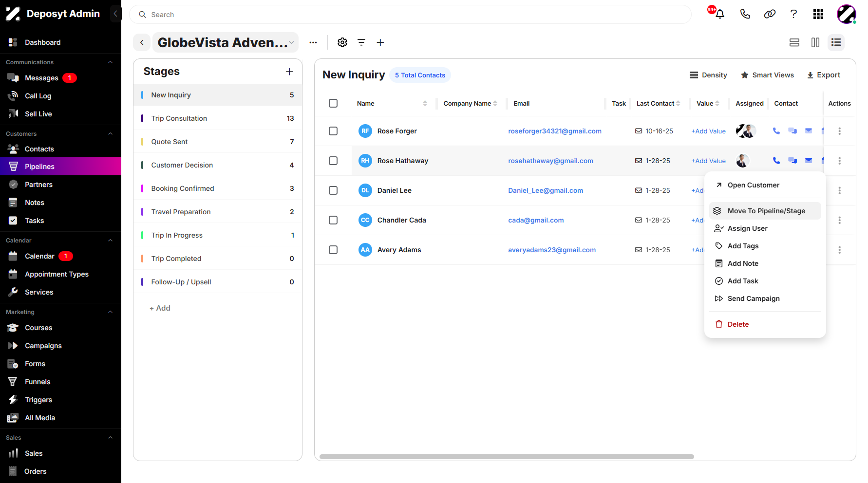The height and width of the screenshot is (483, 868).
Task: Check the Avery Adams row checkbox
Action: (x=333, y=250)
